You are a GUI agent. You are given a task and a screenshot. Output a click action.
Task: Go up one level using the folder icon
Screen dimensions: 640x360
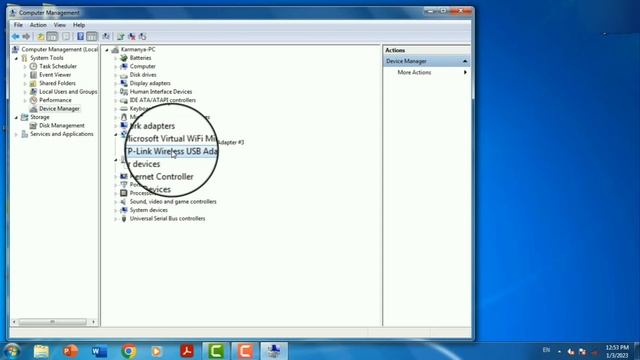(x=41, y=37)
